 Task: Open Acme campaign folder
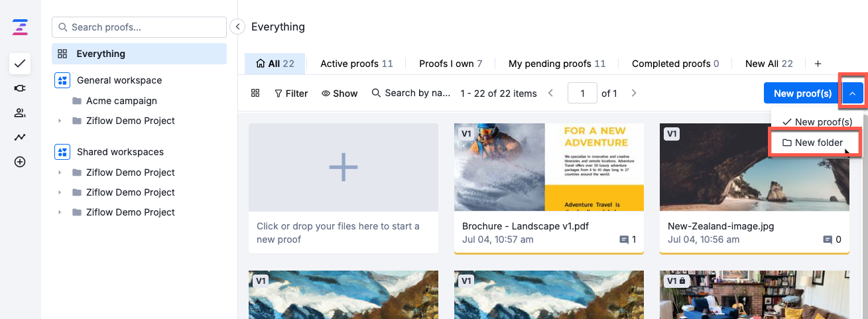pos(121,101)
